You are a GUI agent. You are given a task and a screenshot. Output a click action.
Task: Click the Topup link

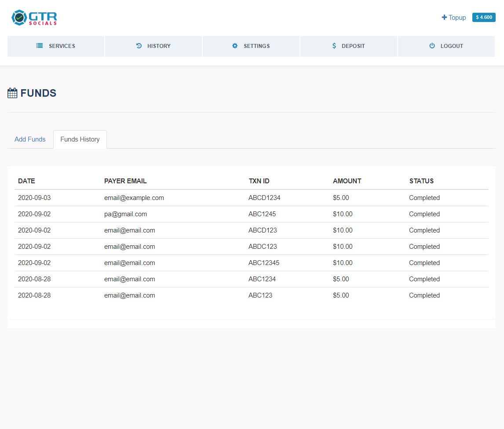pyautogui.click(x=454, y=17)
